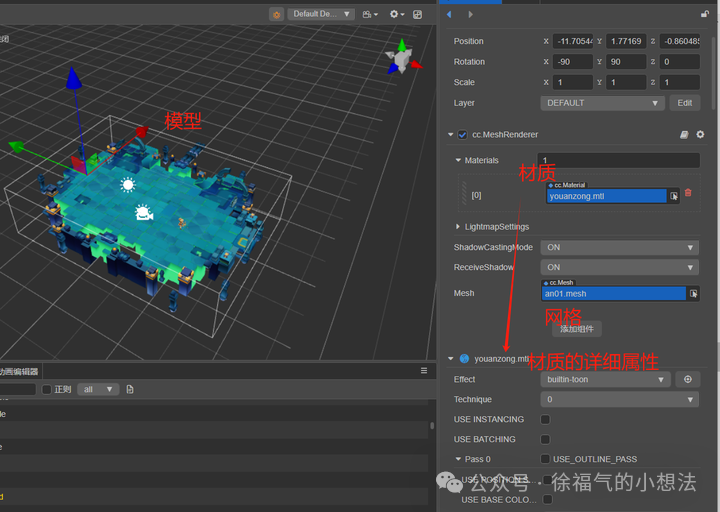This screenshot has height=512, width=720.
Task: Click the blue Z-axis arrow of the gizmo
Action: [x=73, y=78]
